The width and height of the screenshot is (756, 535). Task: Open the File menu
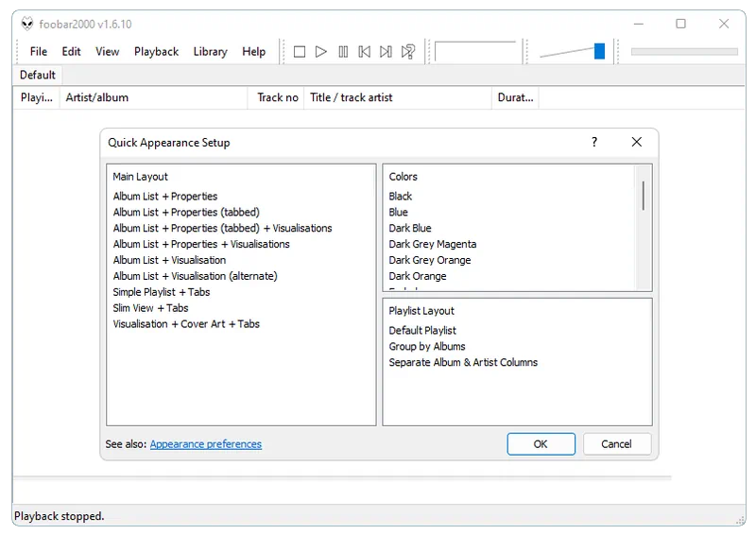click(x=38, y=52)
